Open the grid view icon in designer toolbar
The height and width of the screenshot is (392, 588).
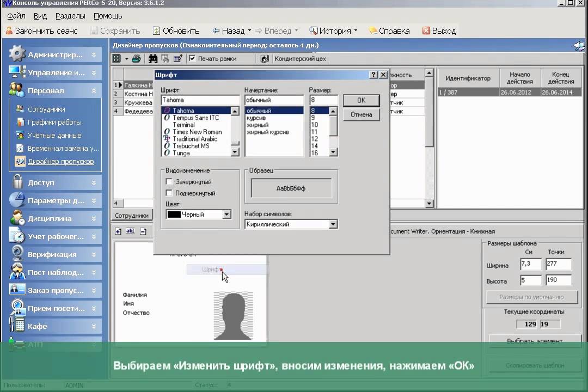117,58
